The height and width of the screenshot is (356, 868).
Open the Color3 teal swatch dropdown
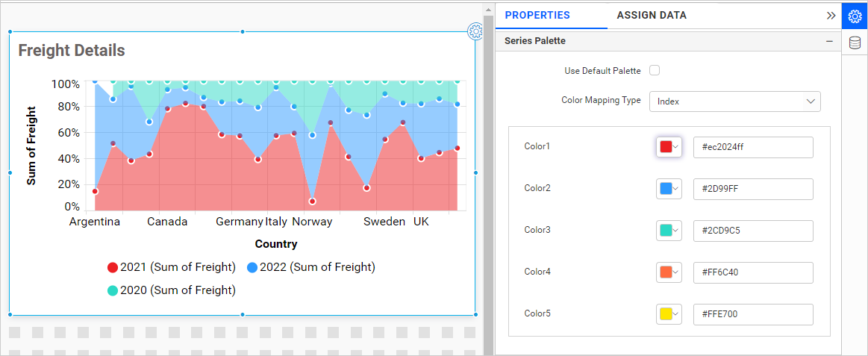coord(669,231)
